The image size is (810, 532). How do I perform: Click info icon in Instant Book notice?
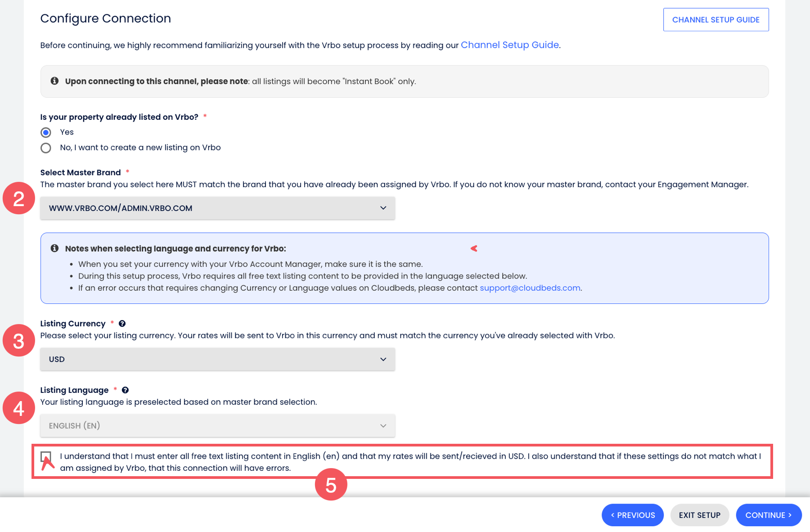(x=54, y=81)
